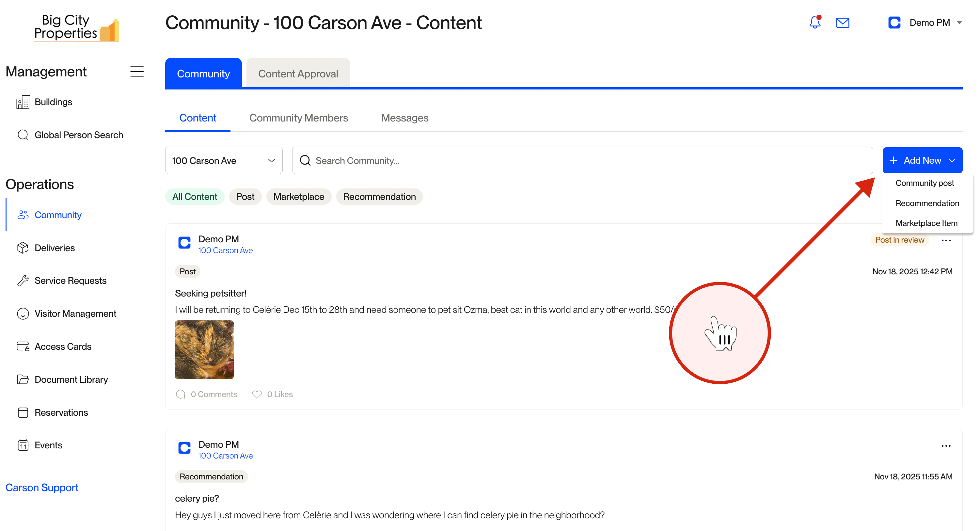Image resolution: width=980 pixels, height=531 pixels.
Task: Click 100 Carson Ave link on petsitter post
Action: (225, 250)
